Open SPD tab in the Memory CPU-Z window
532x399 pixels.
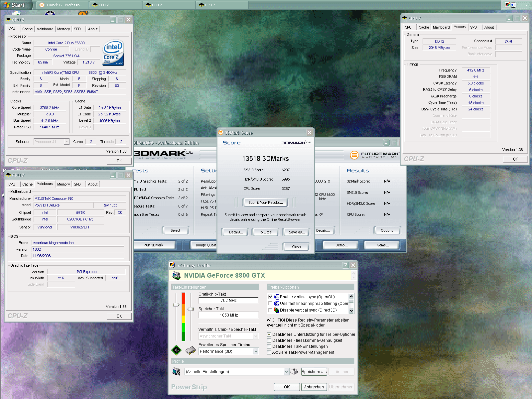[x=474, y=27]
